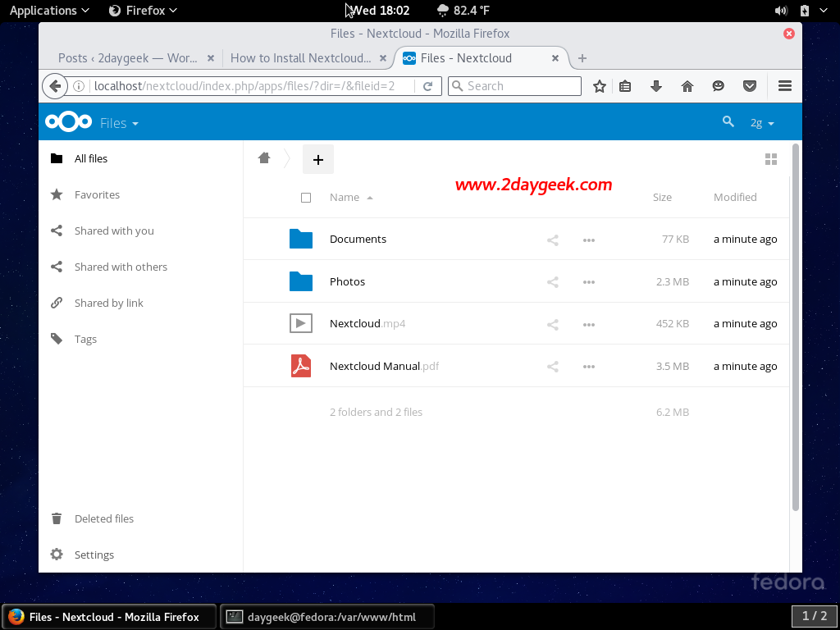Share the Photos folder
Viewport: 840px width, 630px height.
click(553, 282)
